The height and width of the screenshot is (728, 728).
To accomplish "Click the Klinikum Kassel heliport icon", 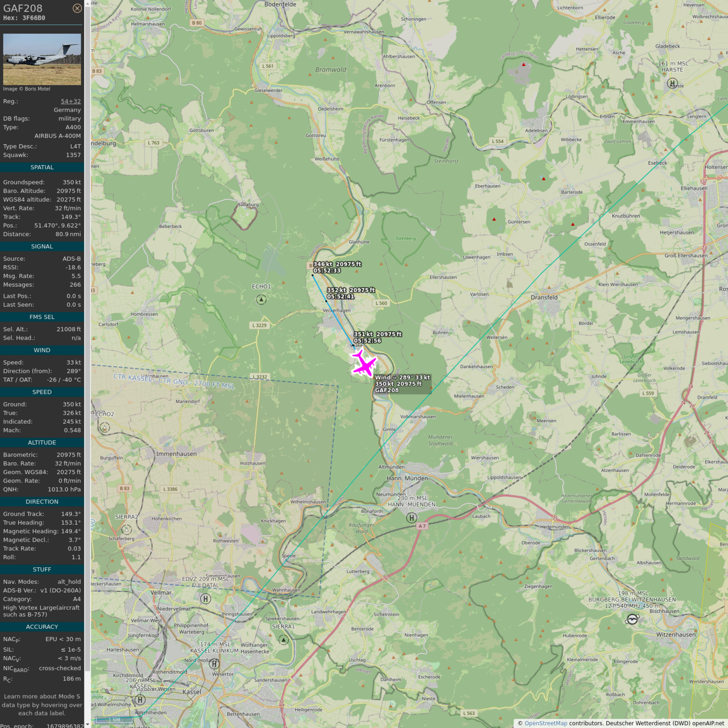I will coord(214,664).
